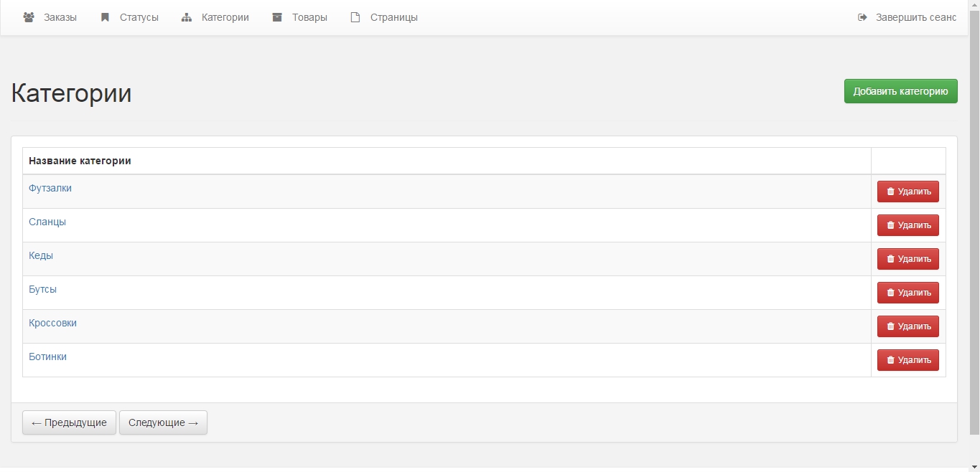The image size is (980, 472).
Task: Click the sitemap icon beside Категории
Action: coord(187,17)
